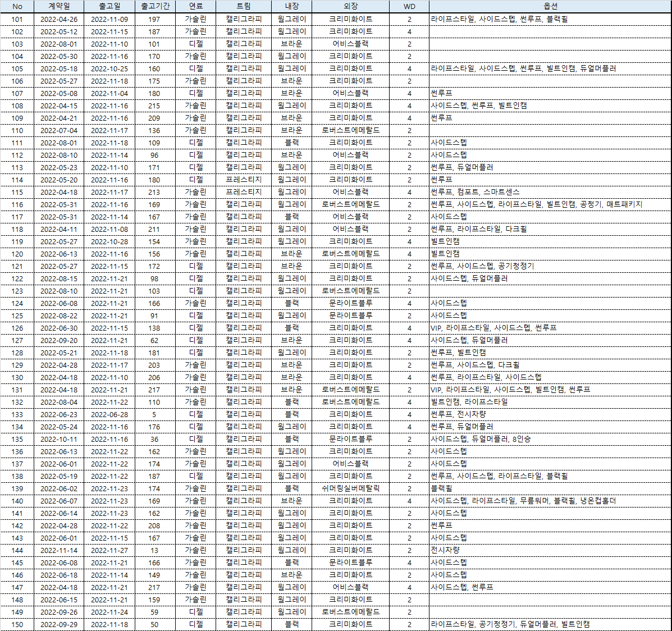672x631 pixels.
Task: Click release date 2022-11-09
Action: 109,19
